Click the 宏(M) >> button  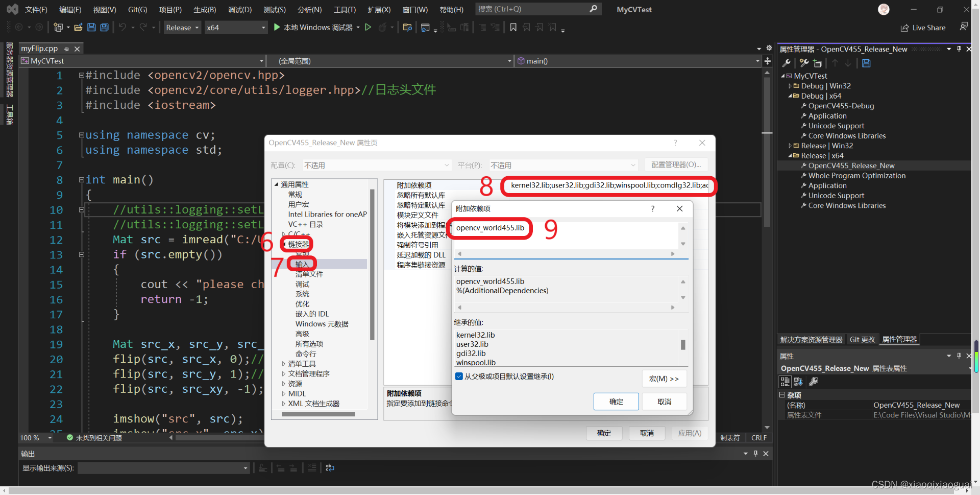(664, 379)
